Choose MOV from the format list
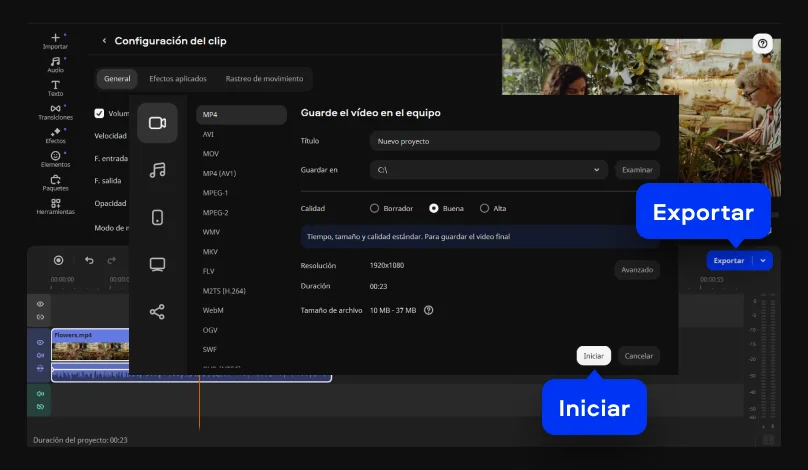The height and width of the screenshot is (470, 808). 211,154
